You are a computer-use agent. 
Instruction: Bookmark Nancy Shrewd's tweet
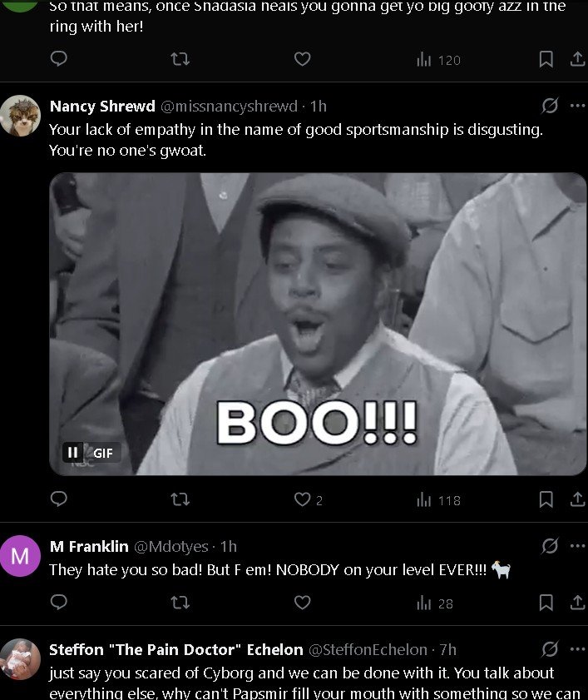(x=546, y=499)
